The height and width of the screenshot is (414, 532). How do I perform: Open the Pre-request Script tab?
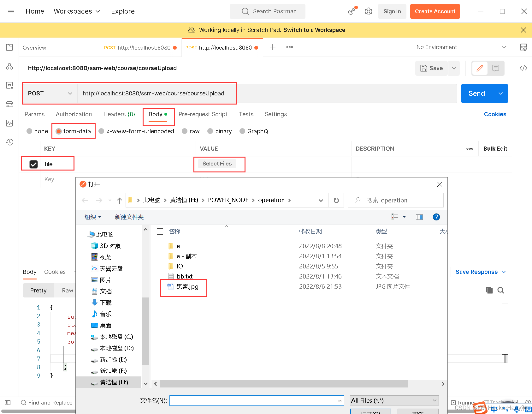[203, 114]
